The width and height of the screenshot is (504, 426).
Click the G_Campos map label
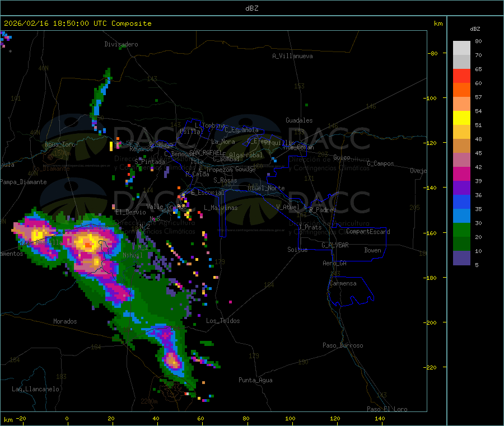(x=381, y=163)
